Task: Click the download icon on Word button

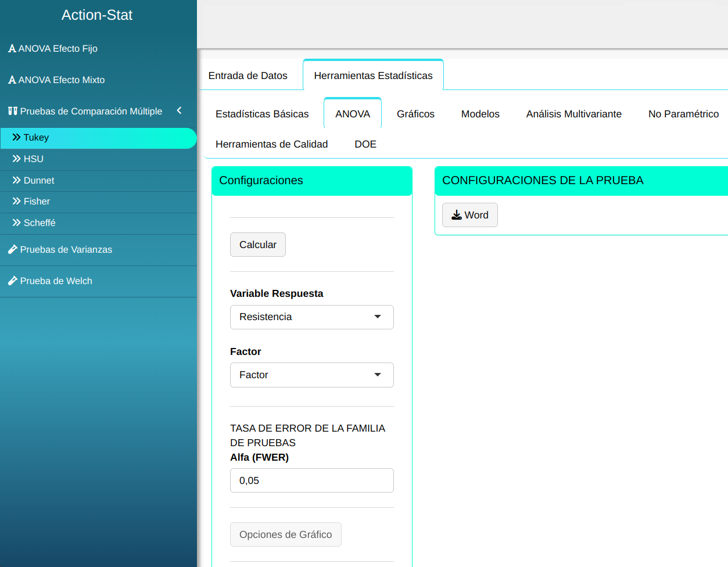Action: (x=457, y=215)
